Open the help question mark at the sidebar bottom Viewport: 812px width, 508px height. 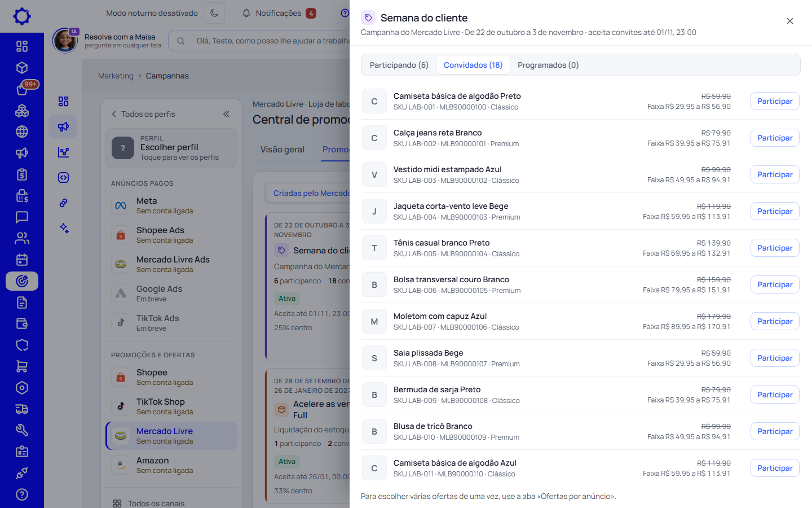[22, 494]
